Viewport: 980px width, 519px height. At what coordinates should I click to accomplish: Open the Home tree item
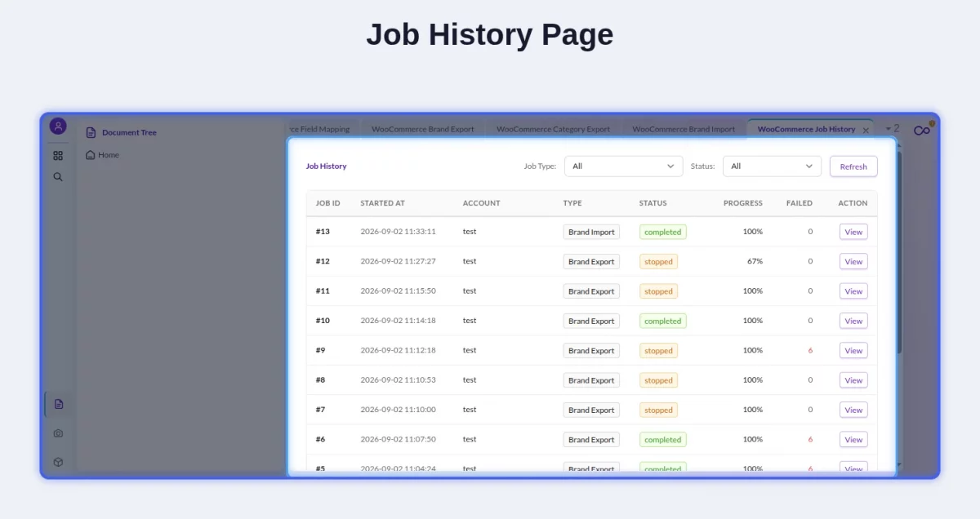coord(103,155)
